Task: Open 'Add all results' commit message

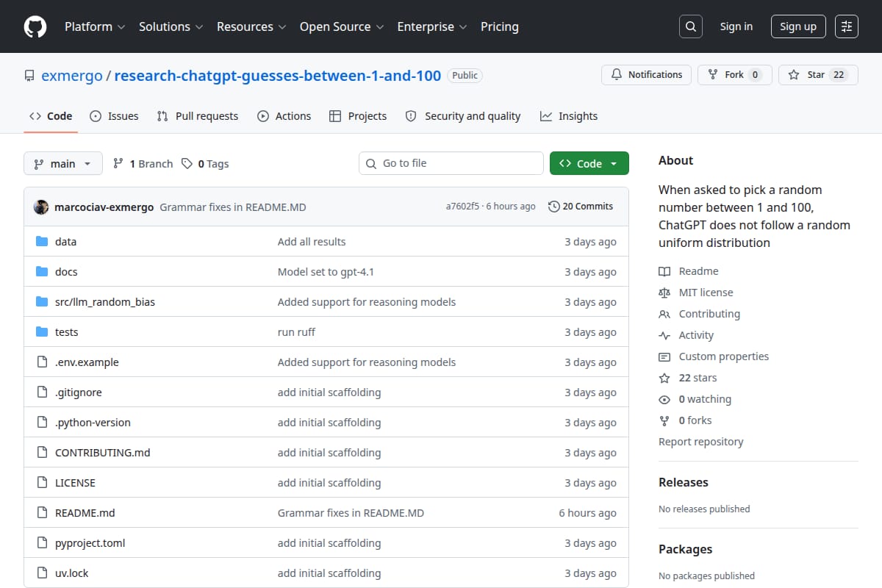Action: point(312,242)
